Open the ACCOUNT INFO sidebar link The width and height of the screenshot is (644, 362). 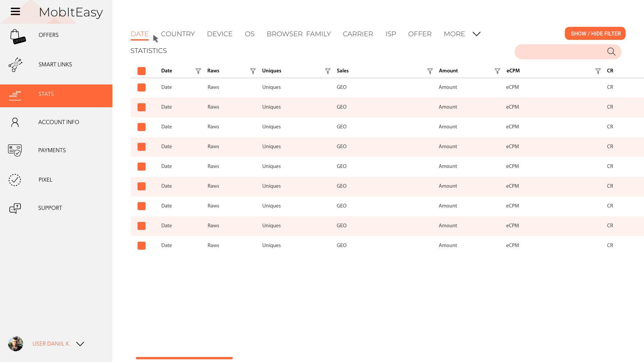click(x=59, y=122)
